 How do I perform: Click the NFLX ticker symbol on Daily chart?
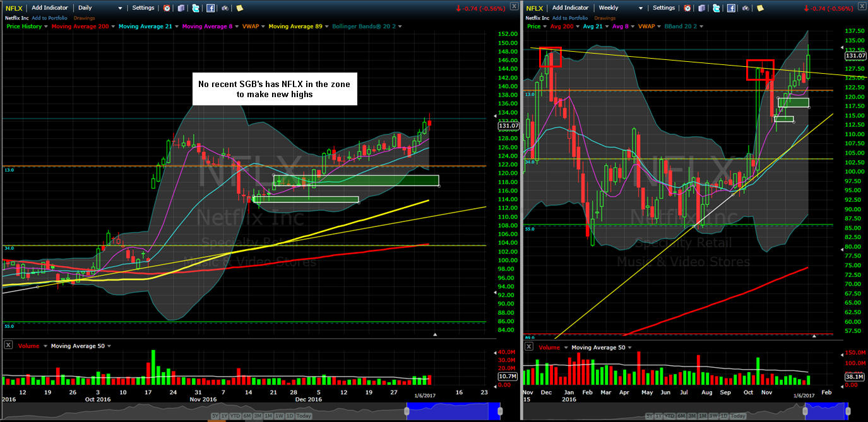click(x=13, y=8)
